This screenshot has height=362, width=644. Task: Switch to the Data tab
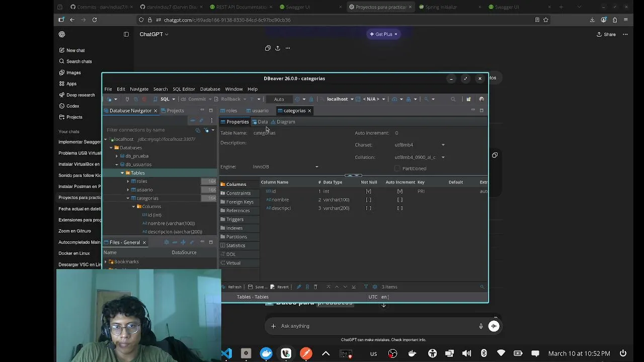260,122
